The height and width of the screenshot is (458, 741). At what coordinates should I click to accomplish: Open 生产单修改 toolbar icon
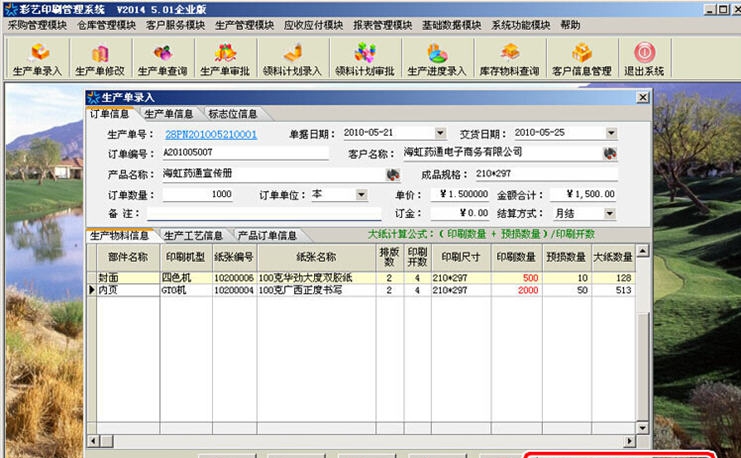click(x=100, y=59)
